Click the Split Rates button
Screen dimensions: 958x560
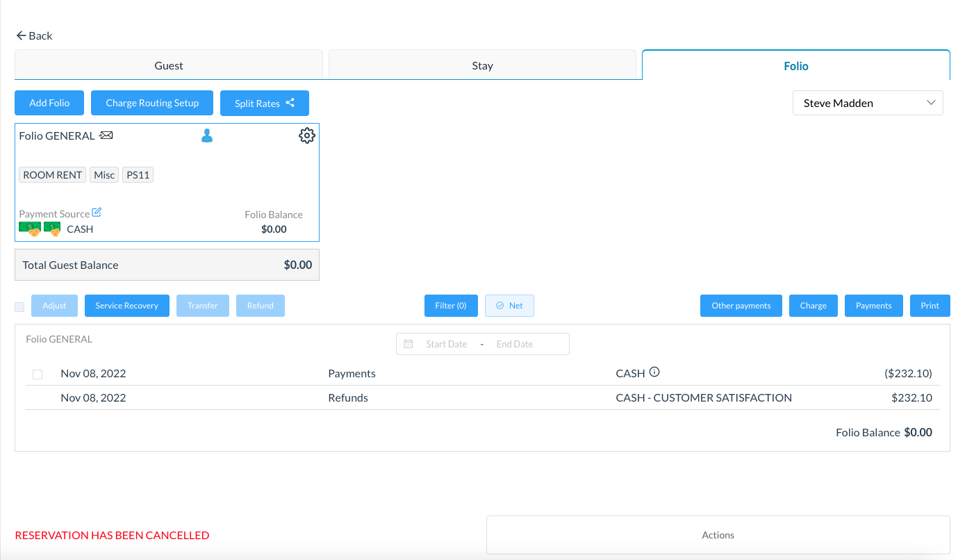click(x=264, y=103)
